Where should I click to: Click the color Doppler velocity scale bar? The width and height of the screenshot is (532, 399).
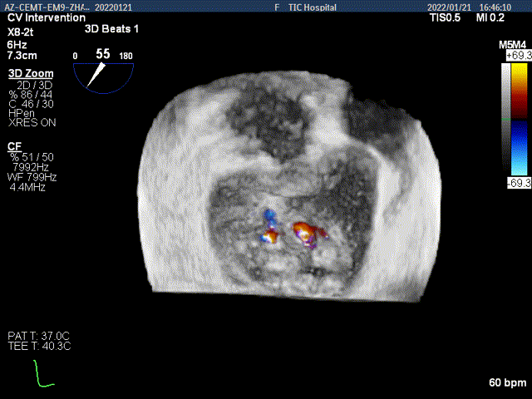click(520, 117)
